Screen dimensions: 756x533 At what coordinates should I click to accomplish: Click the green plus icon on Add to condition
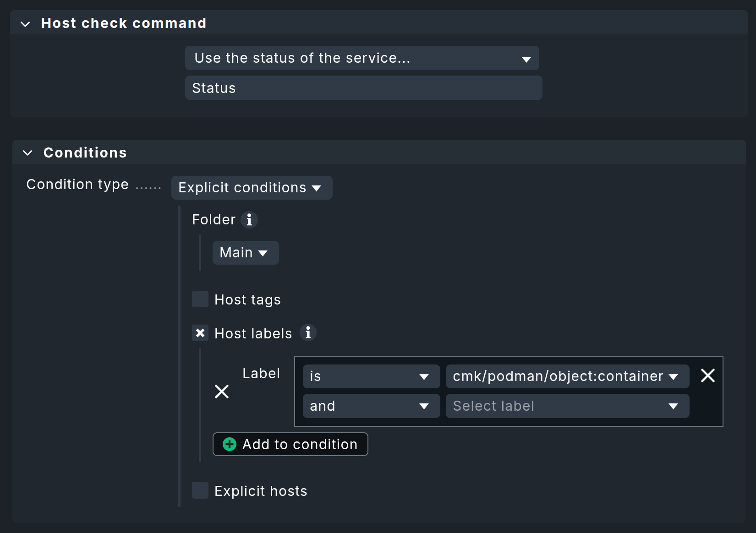pos(229,444)
